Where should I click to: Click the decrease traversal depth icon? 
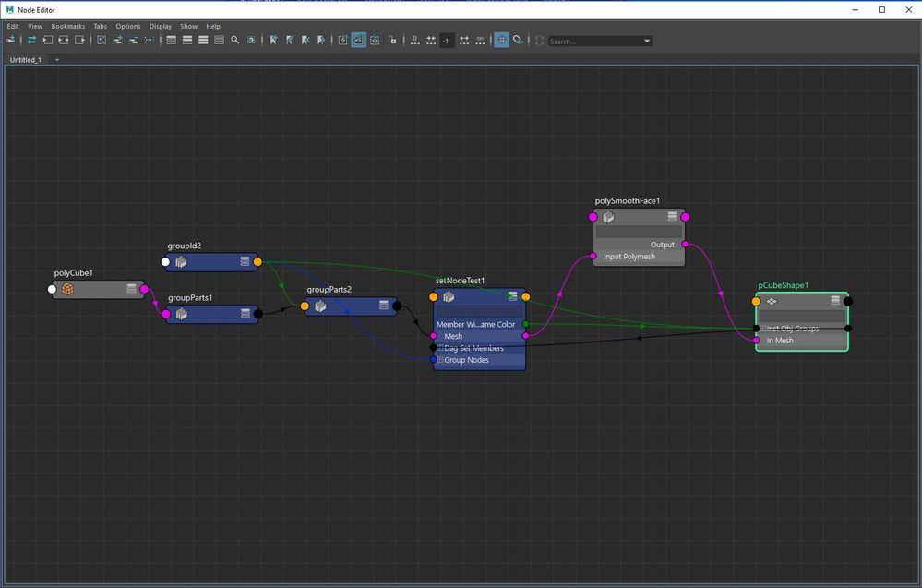click(x=431, y=40)
